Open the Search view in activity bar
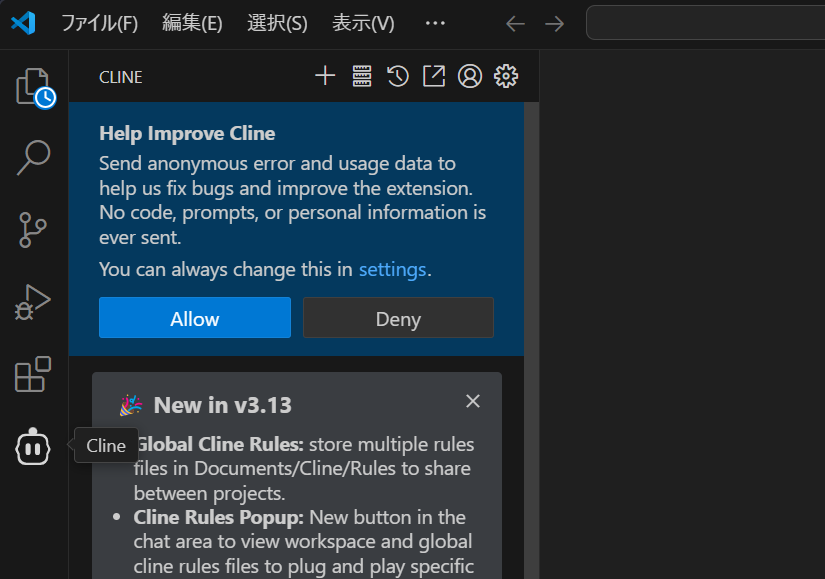825x579 pixels. (x=33, y=157)
